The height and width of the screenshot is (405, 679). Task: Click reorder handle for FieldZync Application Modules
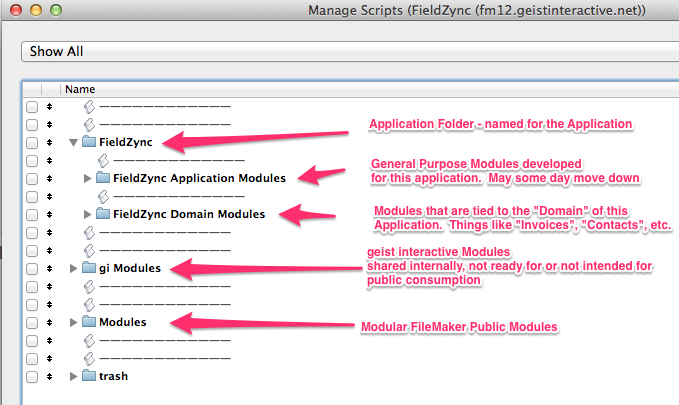49,178
